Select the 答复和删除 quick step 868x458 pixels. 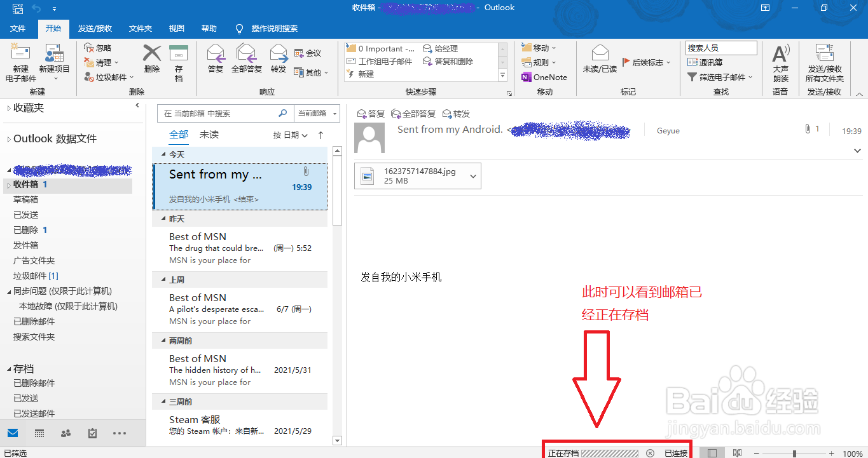(x=448, y=62)
